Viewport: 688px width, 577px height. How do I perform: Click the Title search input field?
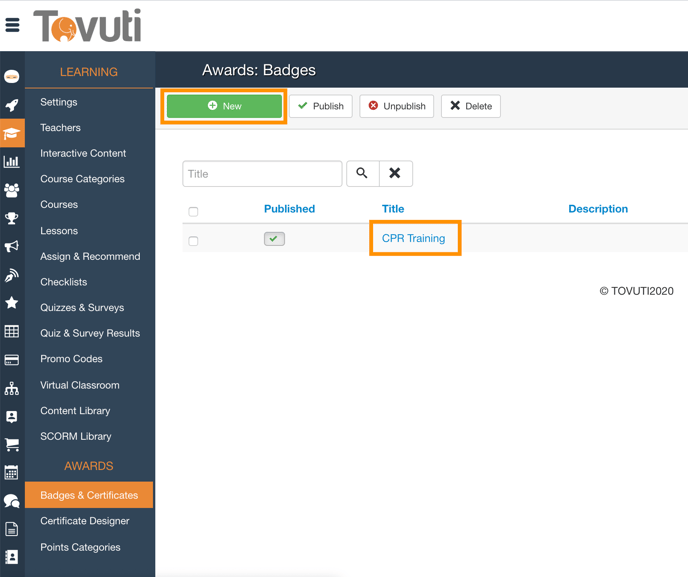coord(262,174)
